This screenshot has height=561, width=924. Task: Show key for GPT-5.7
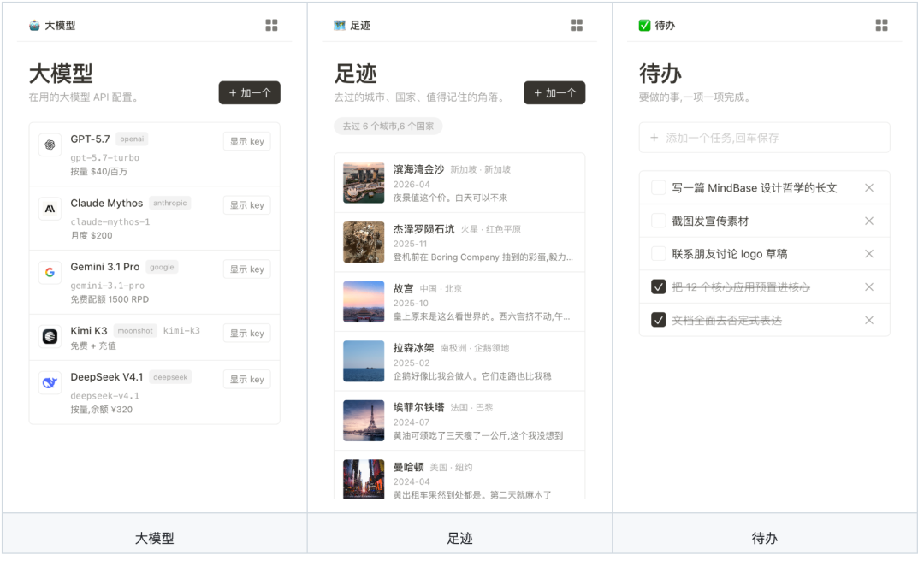pyautogui.click(x=247, y=141)
